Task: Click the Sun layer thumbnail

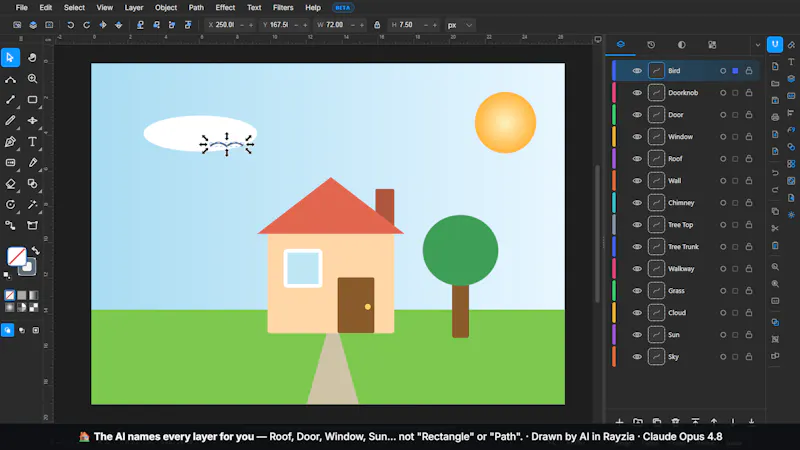Action: coord(656,335)
